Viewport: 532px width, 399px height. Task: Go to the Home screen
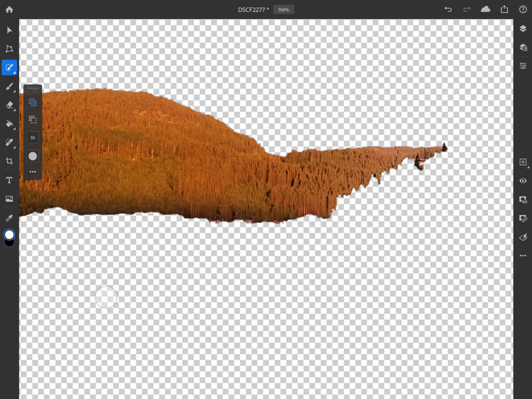pos(9,9)
